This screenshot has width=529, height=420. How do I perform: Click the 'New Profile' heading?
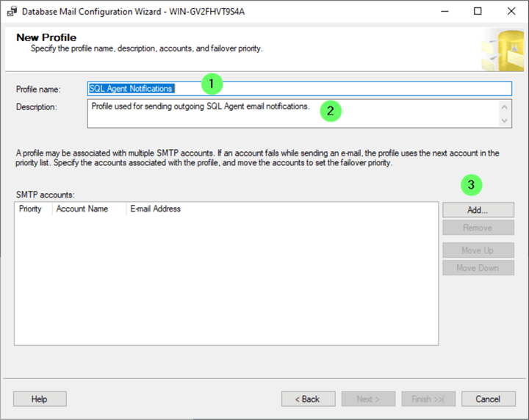[x=46, y=37]
